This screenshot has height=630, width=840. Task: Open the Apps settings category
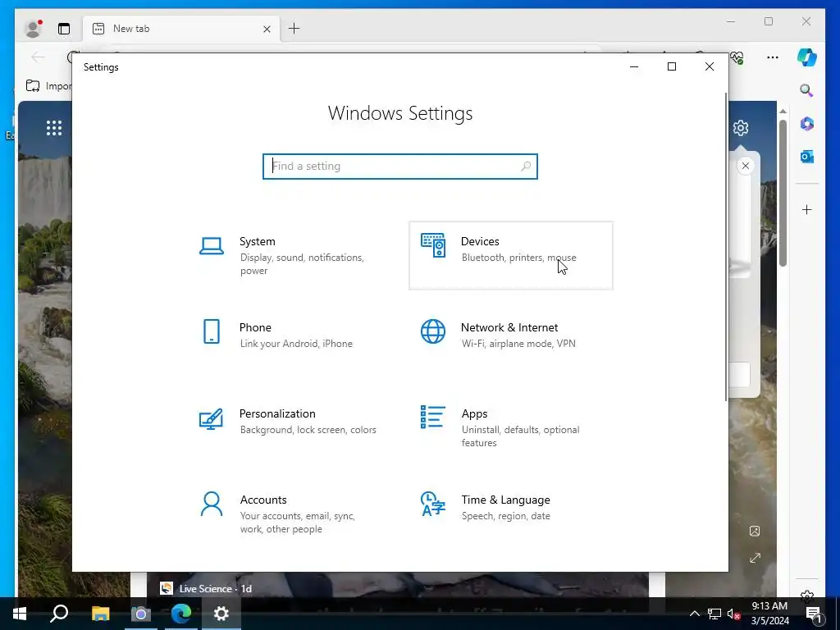click(x=510, y=427)
